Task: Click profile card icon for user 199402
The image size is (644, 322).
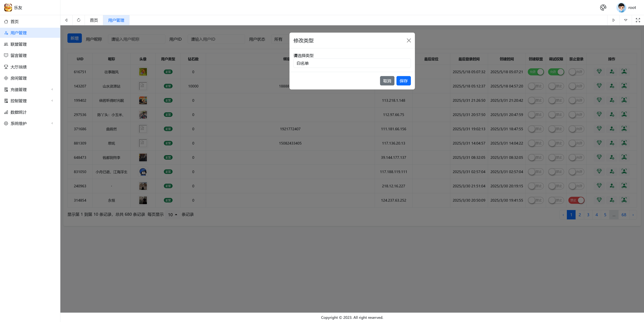Action: point(624,100)
